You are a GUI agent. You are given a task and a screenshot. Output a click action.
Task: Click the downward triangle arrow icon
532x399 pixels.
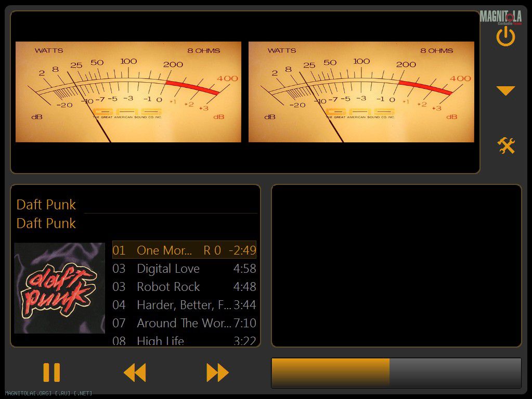point(505,90)
